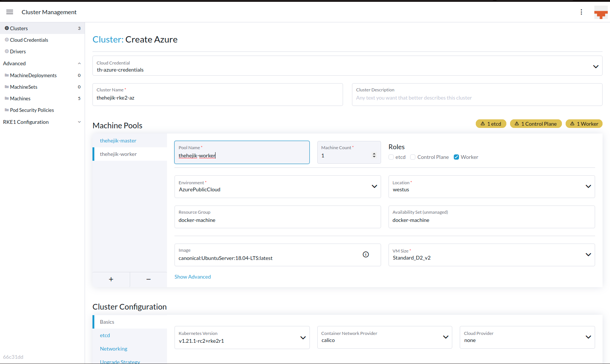Collapse the Advanced section in sidebar
The image size is (610, 364).
(x=79, y=63)
